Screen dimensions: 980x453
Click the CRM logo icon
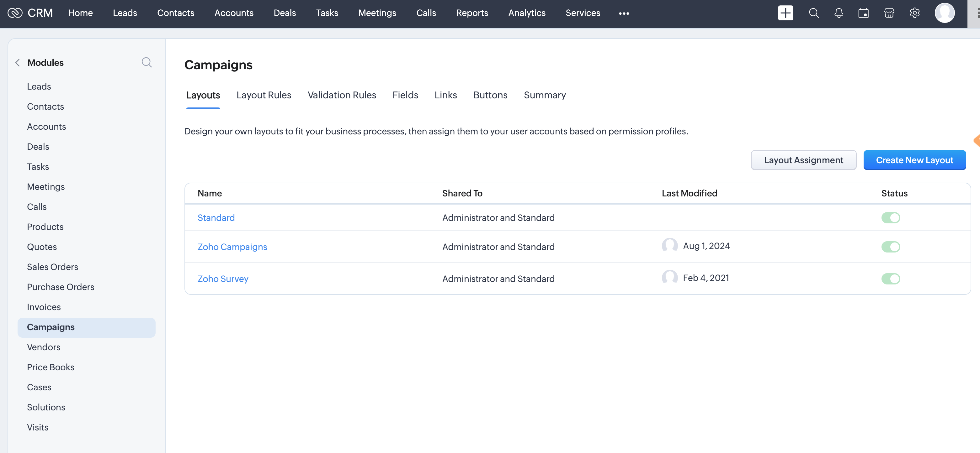[x=15, y=13]
